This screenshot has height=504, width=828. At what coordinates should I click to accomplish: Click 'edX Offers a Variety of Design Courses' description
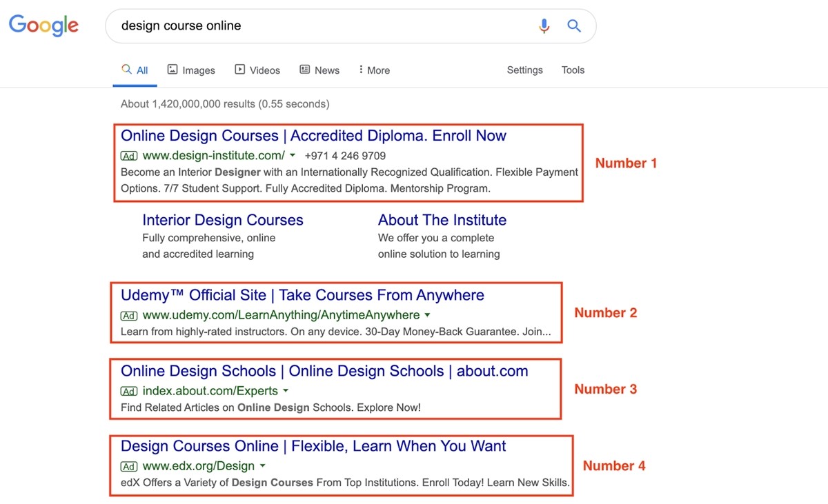click(345, 483)
